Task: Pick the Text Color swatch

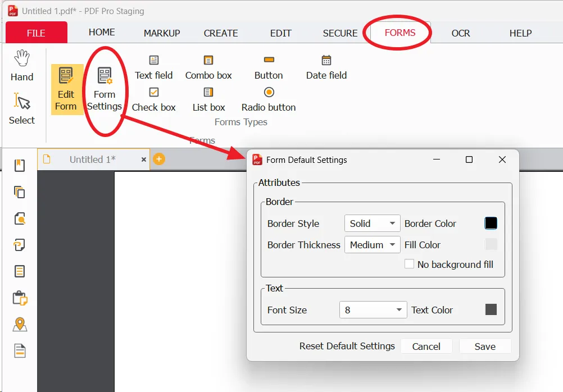Action: [x=491, y=309]
